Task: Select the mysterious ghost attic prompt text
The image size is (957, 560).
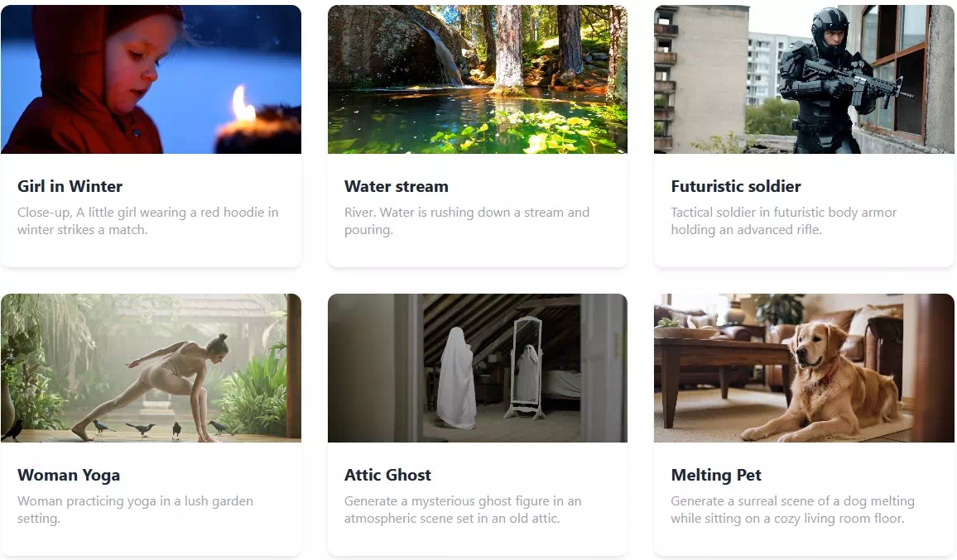Action: 463,510
